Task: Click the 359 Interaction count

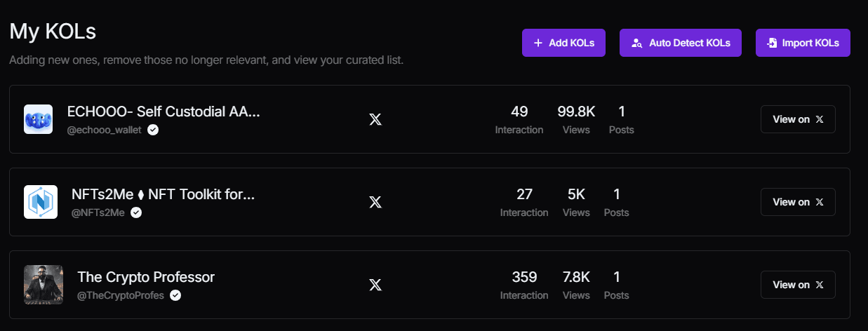Action: pos(524,277)
